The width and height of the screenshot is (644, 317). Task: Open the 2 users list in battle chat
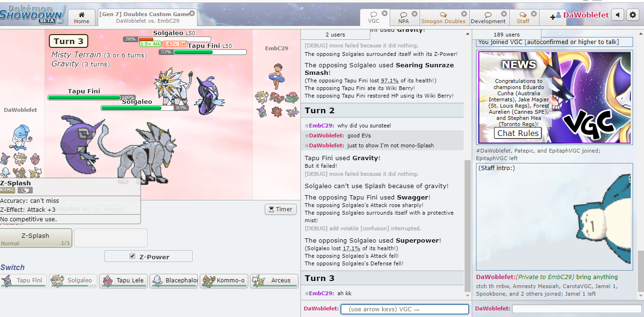click(x=335, y=35)
